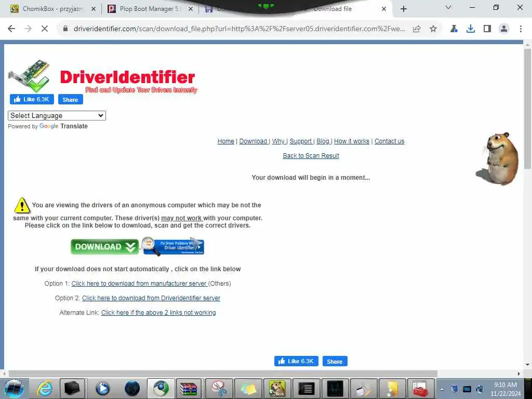Click the vertical page scrollbar thumb
Image resolution: width=532 pixels, height=399 pixels.
tap(527, 109)
